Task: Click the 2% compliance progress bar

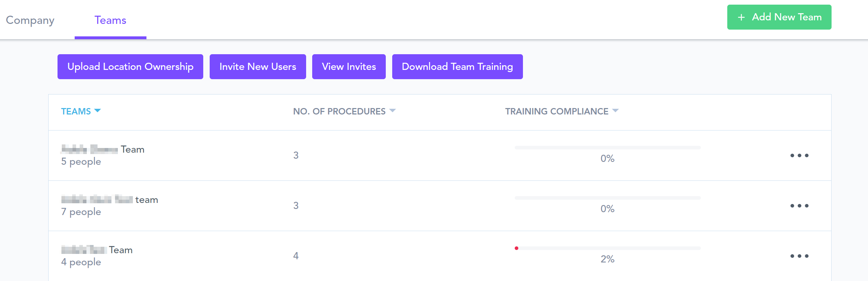Action: [607, 248]
